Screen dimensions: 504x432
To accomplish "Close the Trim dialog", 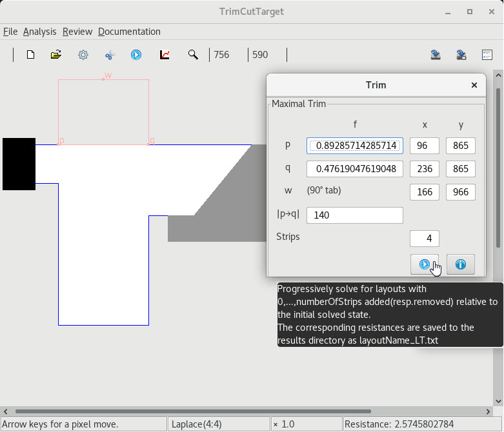I will click(x=474, y=85).
